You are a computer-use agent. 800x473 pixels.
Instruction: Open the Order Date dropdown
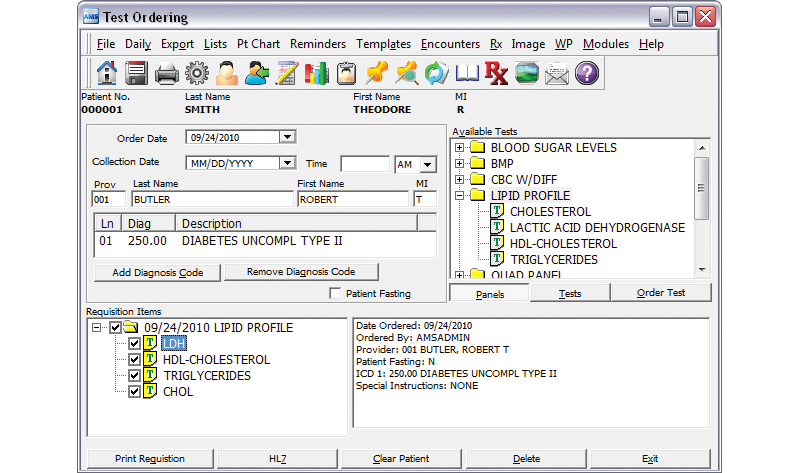287,138
